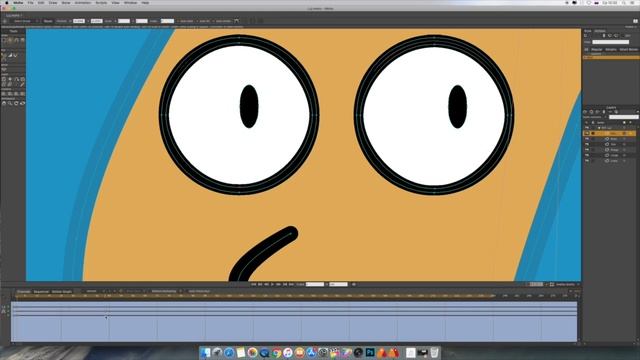Screen dimensions: 640x360
Task: Open the Draw menu
Action: [53, 2]
